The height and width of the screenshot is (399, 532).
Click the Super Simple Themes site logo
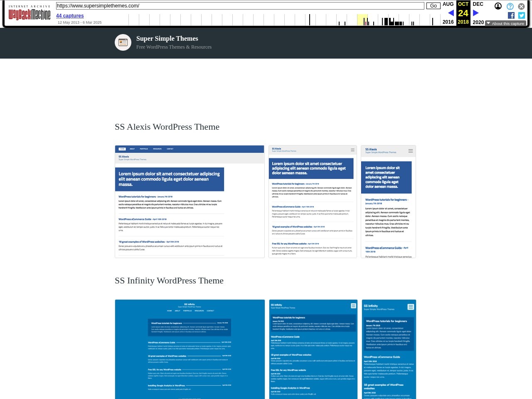[x=123, y=42]
